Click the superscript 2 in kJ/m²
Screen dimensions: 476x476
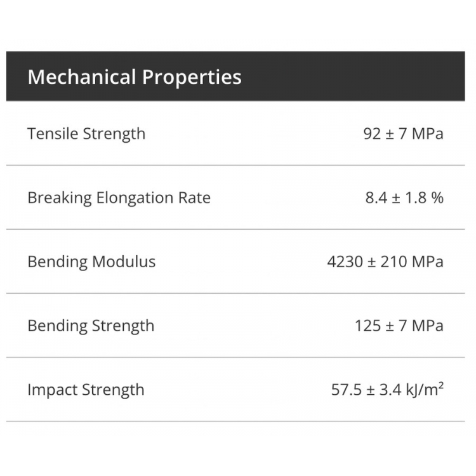coord(441,385)
